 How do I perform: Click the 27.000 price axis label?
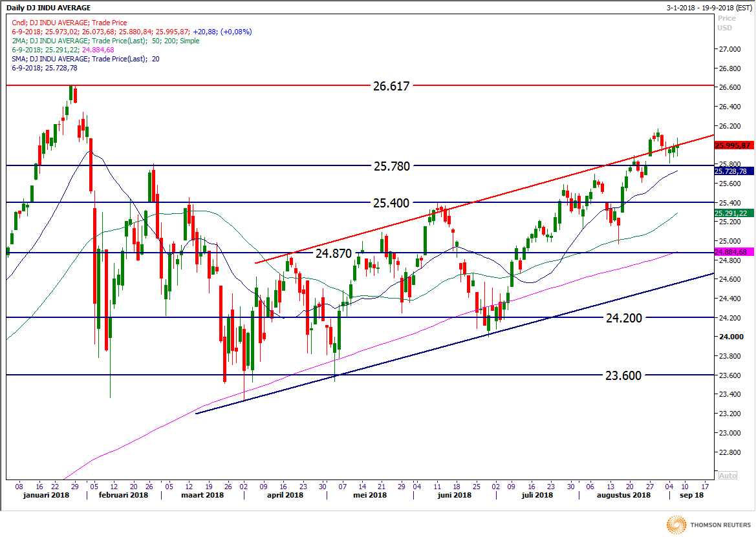pos(729,49)
